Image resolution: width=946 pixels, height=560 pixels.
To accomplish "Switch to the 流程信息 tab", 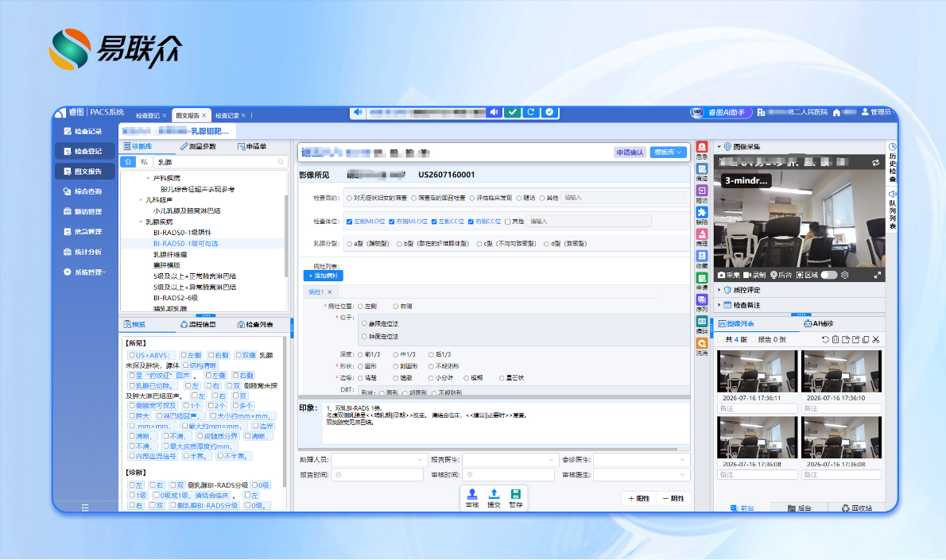I will coord(198,324).
